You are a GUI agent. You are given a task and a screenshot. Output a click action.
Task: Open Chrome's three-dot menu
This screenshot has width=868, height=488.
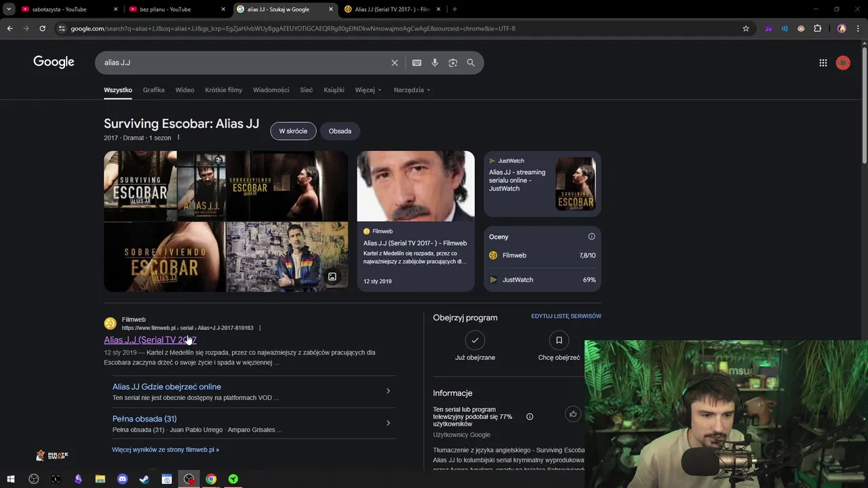coord(857,28)
